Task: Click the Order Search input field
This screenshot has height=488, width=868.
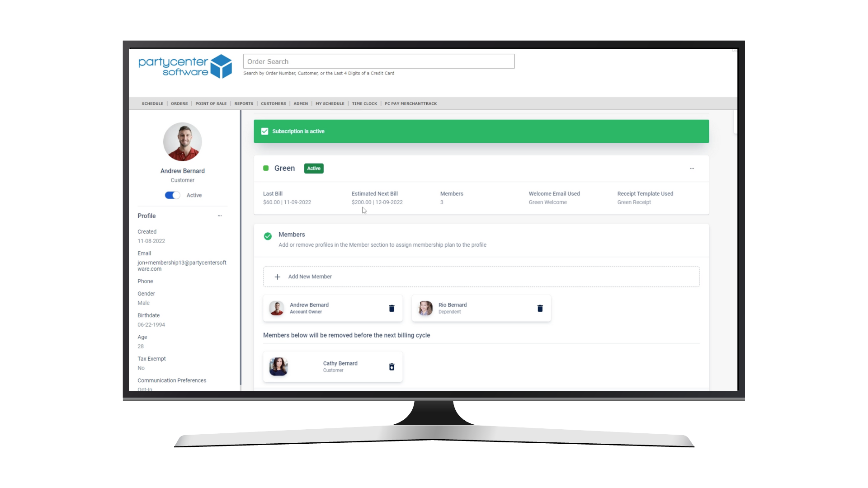Action: pyautogui.click(x=378, y=61)
